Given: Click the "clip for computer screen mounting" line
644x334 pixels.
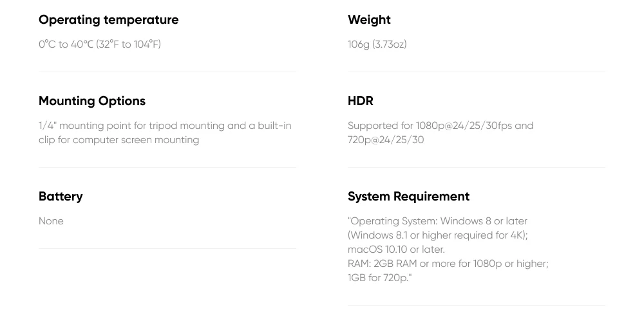Looking at the screenshot, I should click(119, 140).
